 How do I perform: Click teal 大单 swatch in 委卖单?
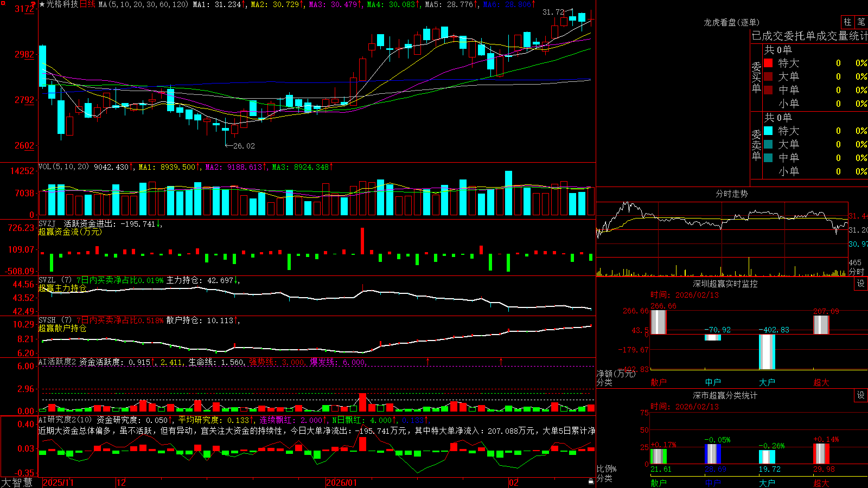click(x=768, y=144)
